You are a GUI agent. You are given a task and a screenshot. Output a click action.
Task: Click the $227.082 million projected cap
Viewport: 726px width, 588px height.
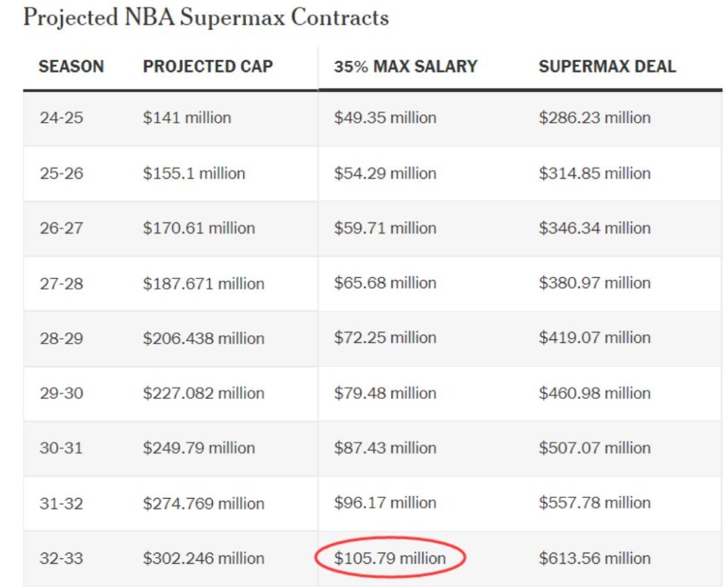point(203,393)
